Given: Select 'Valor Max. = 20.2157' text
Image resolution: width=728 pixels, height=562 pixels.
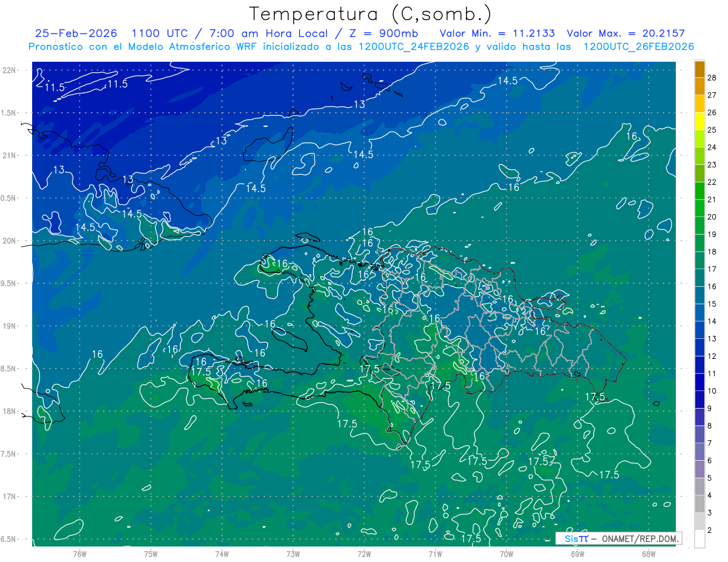Looking at the screenshot, I should [x=625, y=33].
